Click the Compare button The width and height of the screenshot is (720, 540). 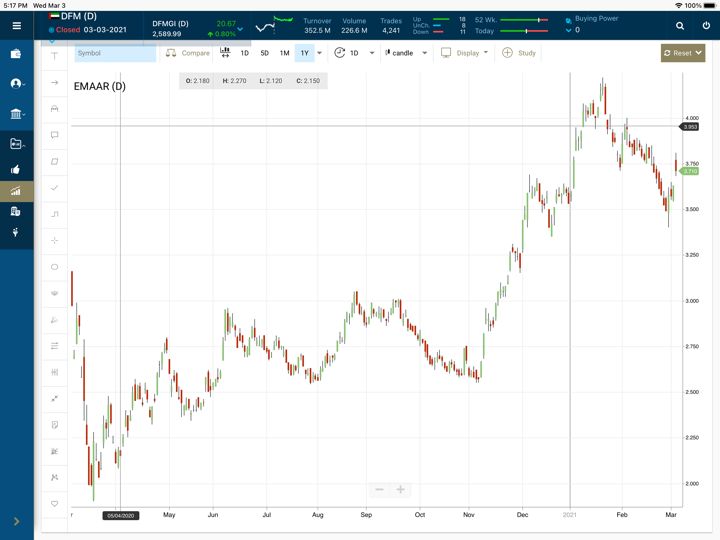(188, 53)
